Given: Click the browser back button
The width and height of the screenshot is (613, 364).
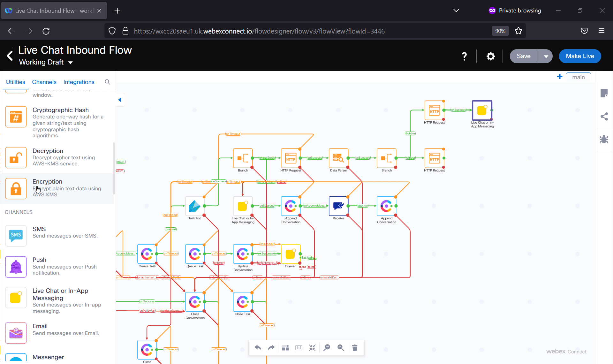Looking at the screenshot, I should [x=11, y=31].
